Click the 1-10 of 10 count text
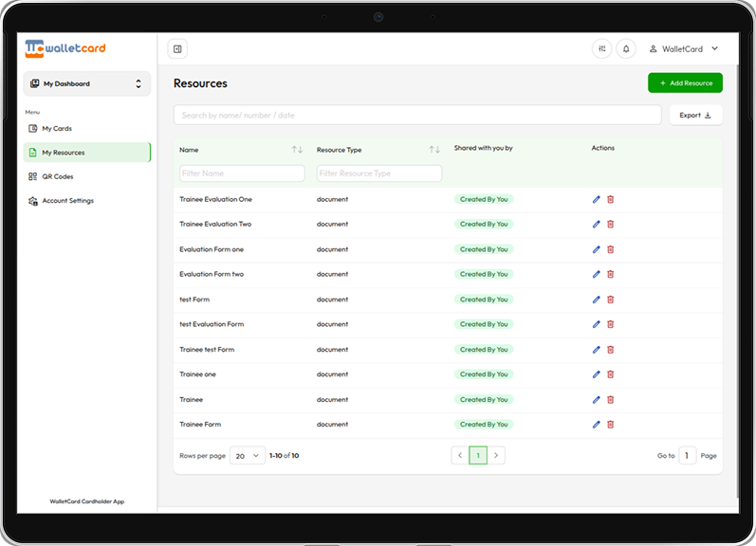Screen dimensions: 756x546 coord(284,455)
